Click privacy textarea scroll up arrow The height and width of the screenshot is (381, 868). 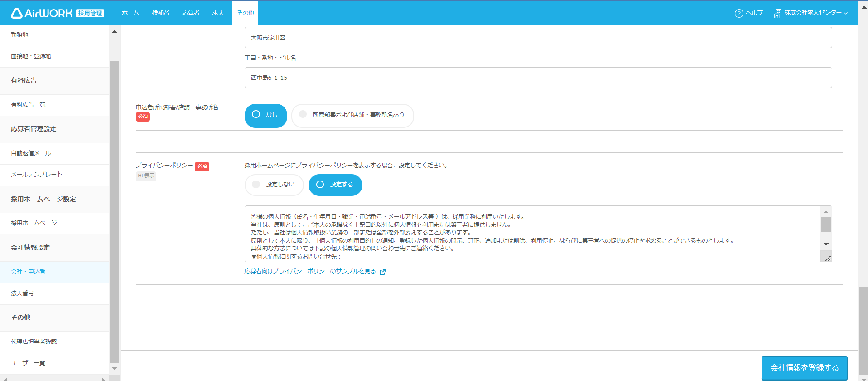click(826, 212)
